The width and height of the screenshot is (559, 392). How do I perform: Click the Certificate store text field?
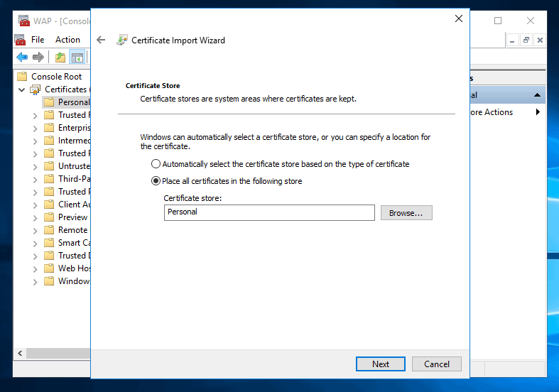[269, 212]
